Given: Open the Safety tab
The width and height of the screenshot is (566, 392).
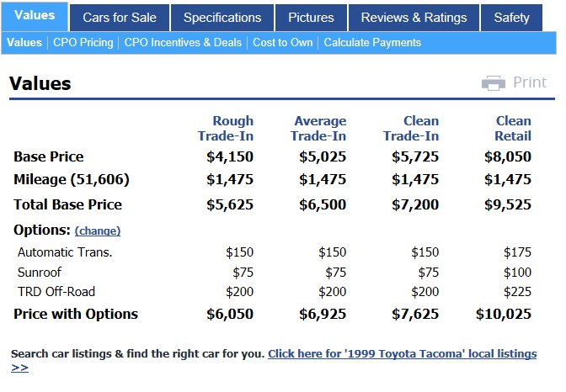Looking at the screenshot, I should [x=511, y=18].
